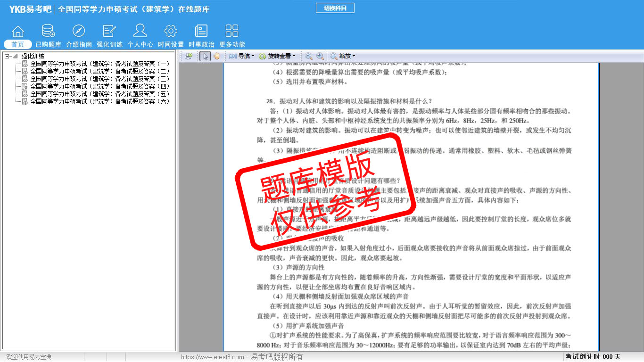
Task: Go to 个人中心 user icon
Action: (x=140, y=31)
